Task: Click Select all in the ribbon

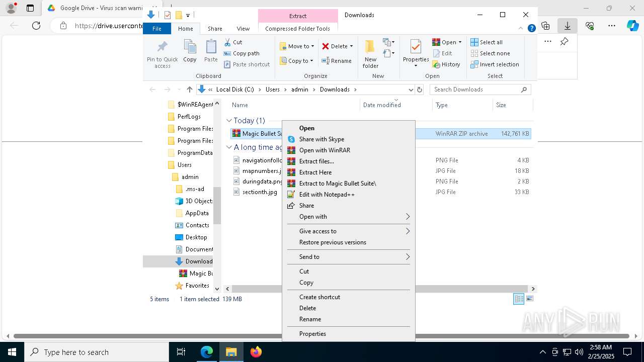Action: 487,42
